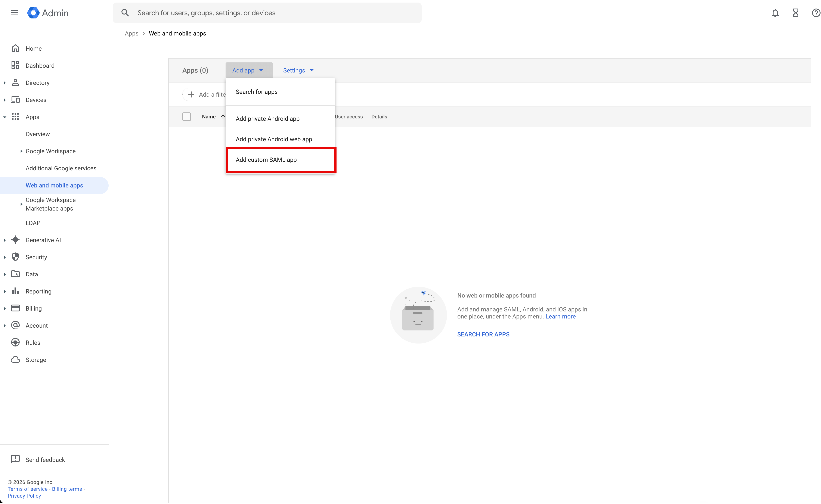The height and width of the screenshot is (504, 821).
Task: Open the notifications bell
Action: point(775,13)
